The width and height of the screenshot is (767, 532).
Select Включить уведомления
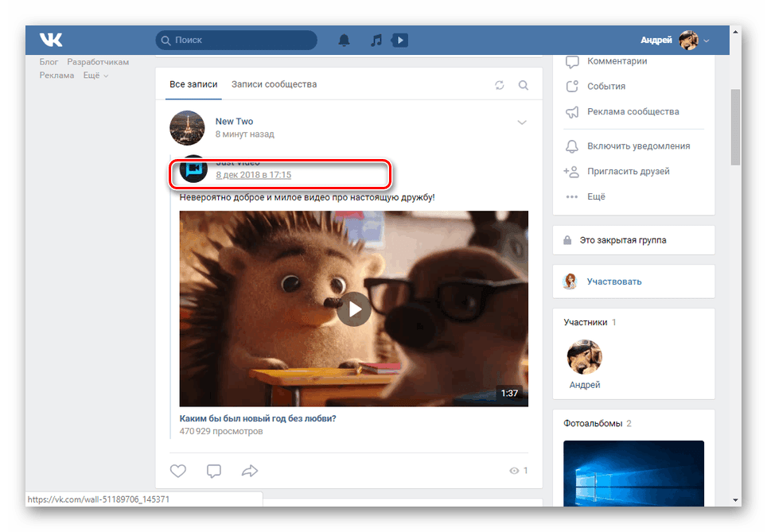click(638, 146)
